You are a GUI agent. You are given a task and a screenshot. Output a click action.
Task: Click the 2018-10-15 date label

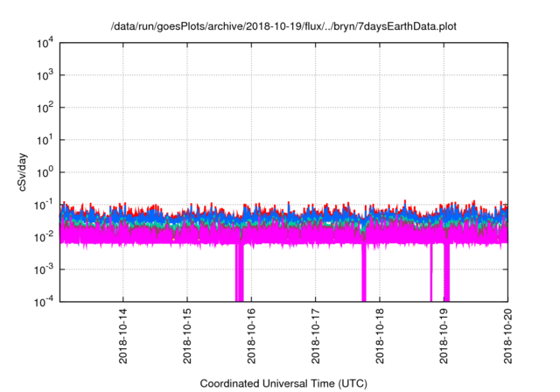pos(187,336)
